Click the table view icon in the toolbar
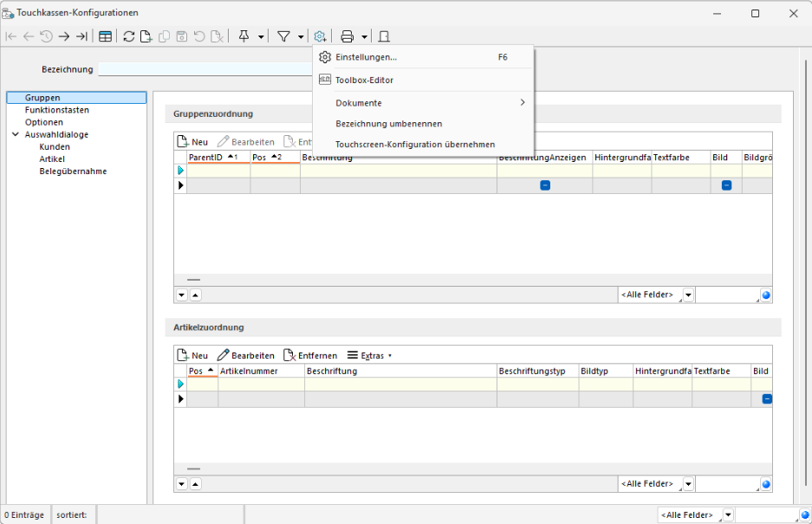This screenshot has width=812, height=524. [x=105, y=36]
